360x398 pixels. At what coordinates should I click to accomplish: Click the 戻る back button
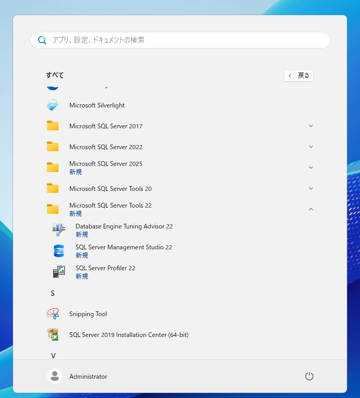click(x=299, y=76)
